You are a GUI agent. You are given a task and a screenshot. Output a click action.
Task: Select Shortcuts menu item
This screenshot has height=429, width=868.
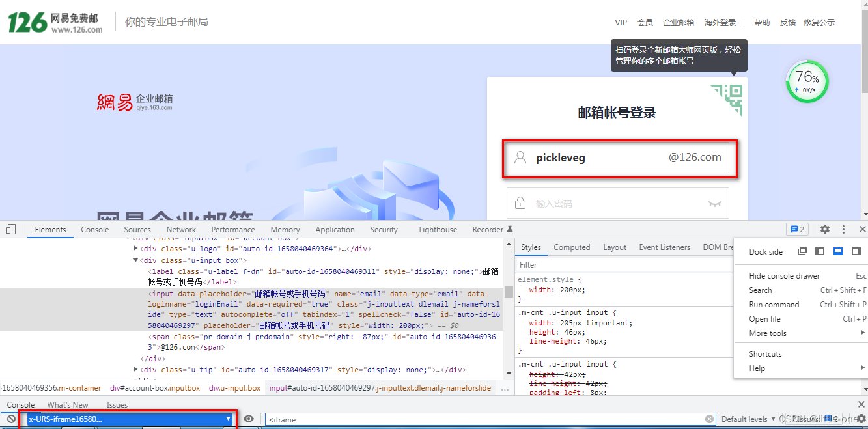pyautogui.click(x=806, y=354)
